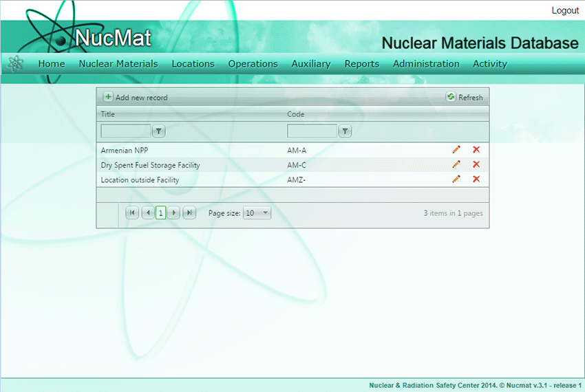Edit the Location outside Facility record
Viewport: 585px width, 392px height.
click(456, 179)
